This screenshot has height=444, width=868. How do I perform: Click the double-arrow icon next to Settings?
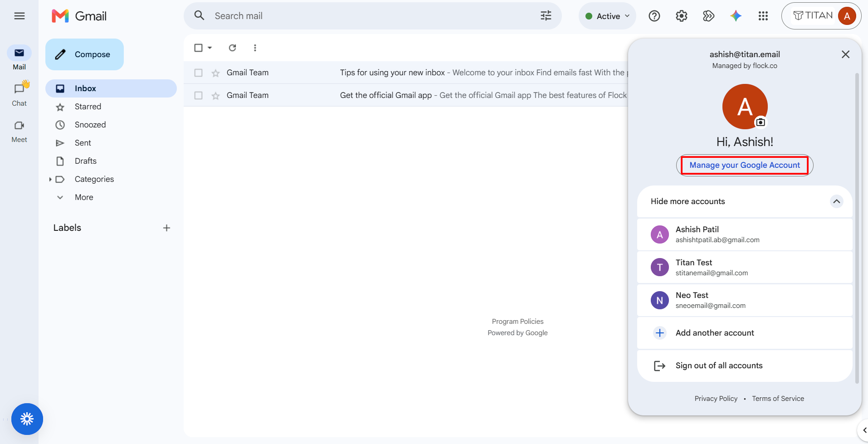click(709, 16)
